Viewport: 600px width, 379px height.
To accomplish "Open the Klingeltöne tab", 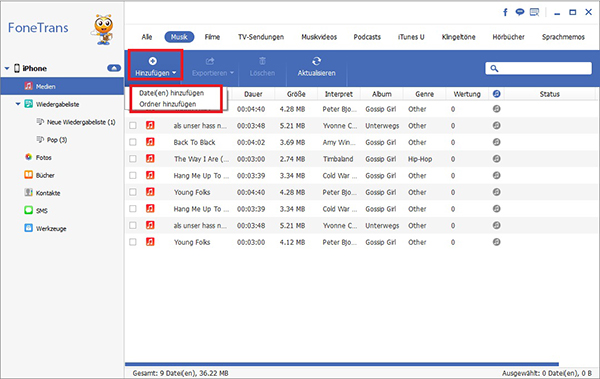I will tap(458, 37).
